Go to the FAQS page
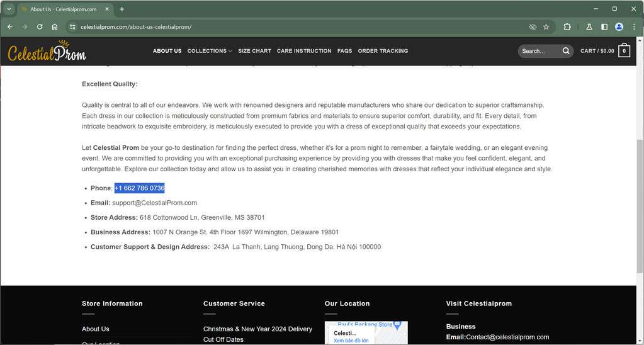Image resolution: width=644 pixels, height=345 pixels. pyautogui.click(x=344, y=51)
